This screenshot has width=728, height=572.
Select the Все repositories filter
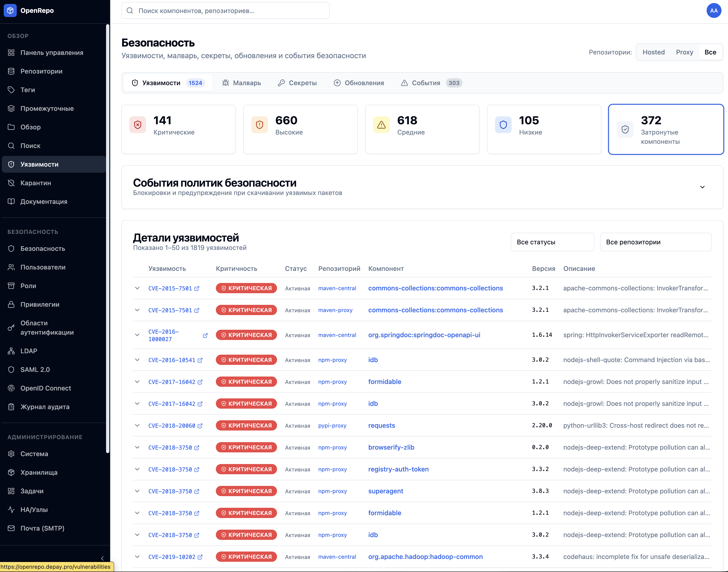pyautogui.click(x=710, y=52)
